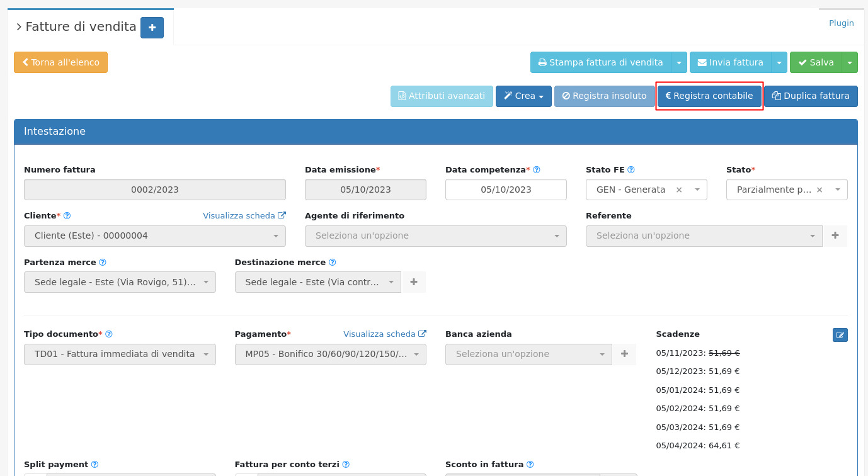Open the Salva dropdown arrow

pyautogui.click(x=850, y=62)
